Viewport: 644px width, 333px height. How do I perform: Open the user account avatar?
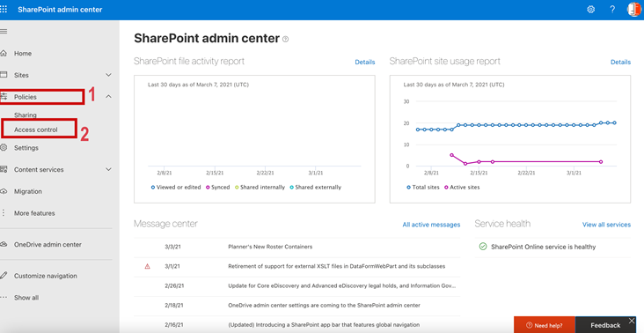tap(634, 10)
